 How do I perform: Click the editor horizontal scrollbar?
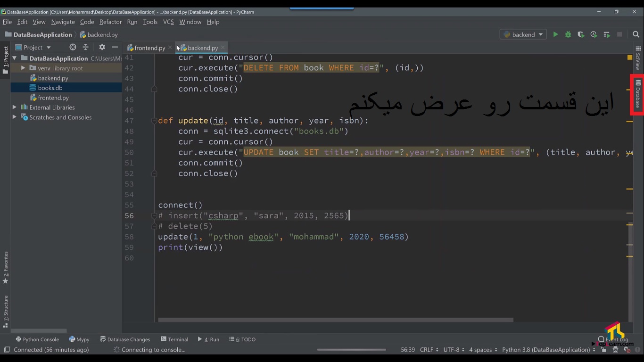point(335,320)
